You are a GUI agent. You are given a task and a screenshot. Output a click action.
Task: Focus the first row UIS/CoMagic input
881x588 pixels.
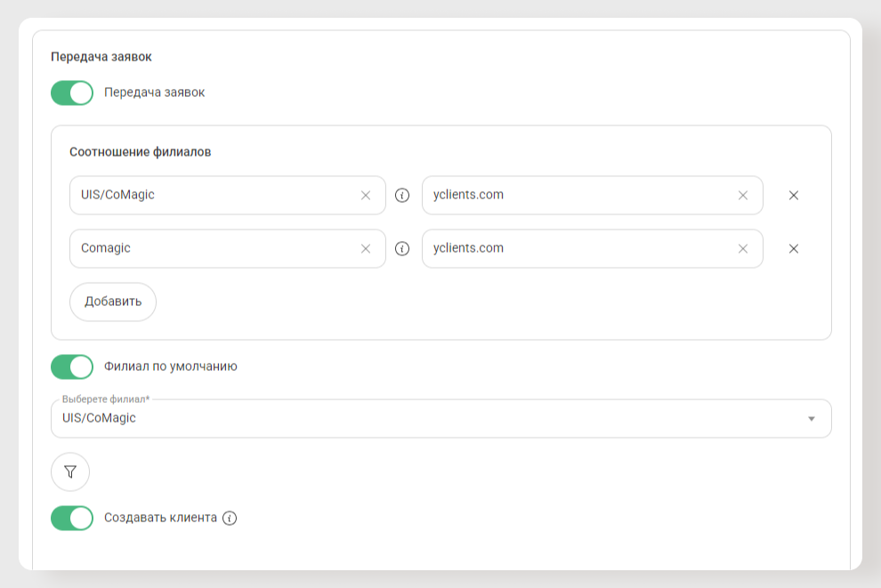click(x=228, y=196)
